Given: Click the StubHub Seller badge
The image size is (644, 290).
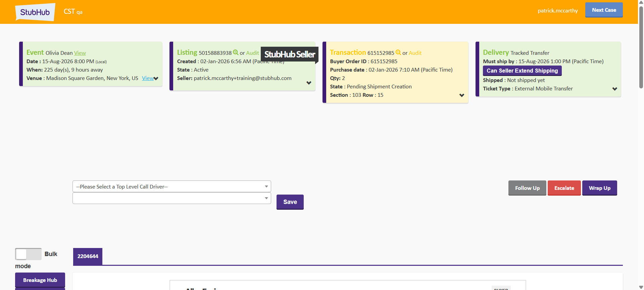Looking at the screenshot, I should pos(289,54).
